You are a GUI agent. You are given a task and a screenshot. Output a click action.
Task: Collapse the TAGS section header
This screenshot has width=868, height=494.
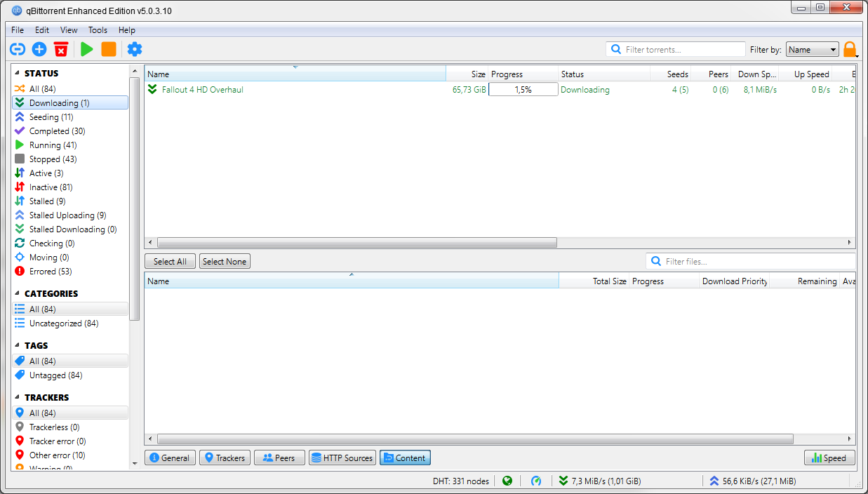coord(32,345)
